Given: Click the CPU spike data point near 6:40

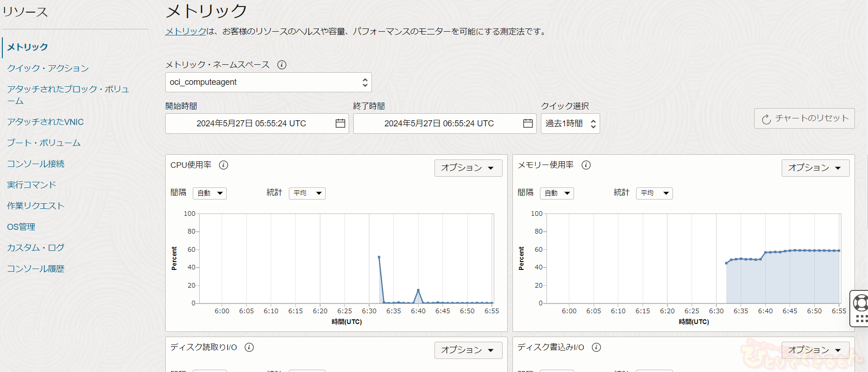Looking at the screenshot, I should click(x=418, y=290).
